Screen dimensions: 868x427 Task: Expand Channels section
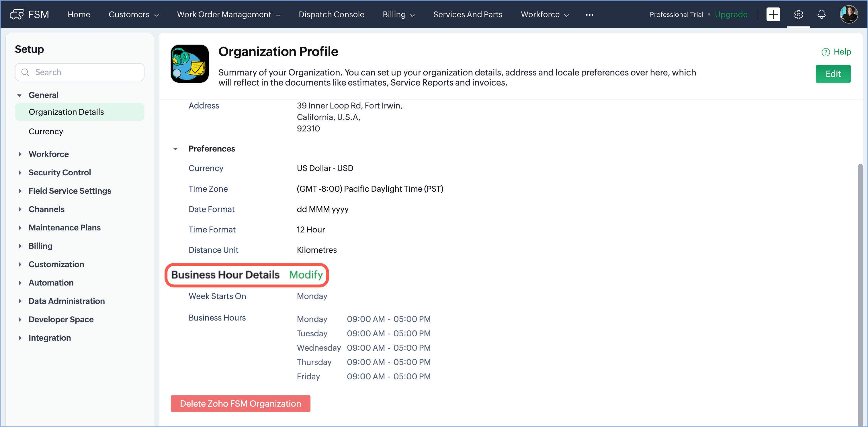pos(20,209)
